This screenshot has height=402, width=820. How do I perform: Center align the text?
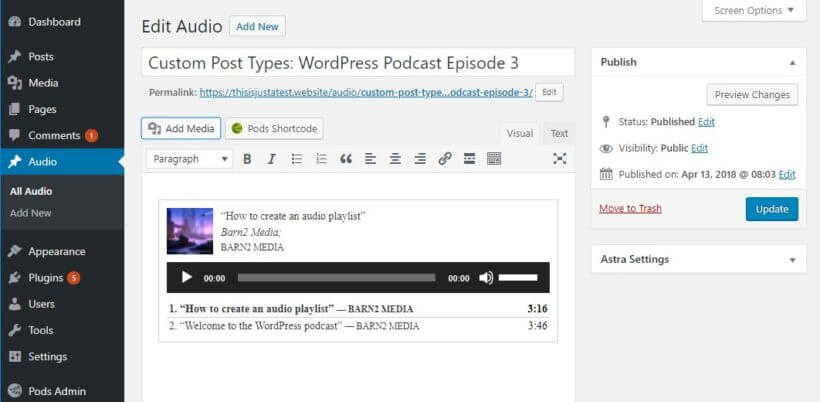click(395, 159)
